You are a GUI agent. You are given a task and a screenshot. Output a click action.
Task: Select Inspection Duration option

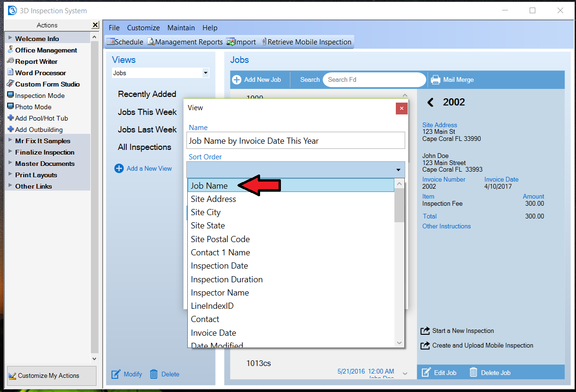click(291, 279)
